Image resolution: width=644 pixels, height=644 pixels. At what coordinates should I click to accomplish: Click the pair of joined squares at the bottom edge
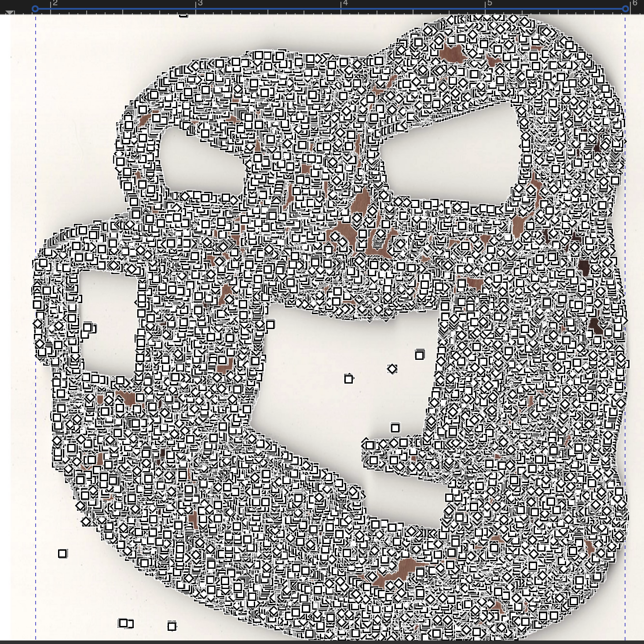pos(125,623)
